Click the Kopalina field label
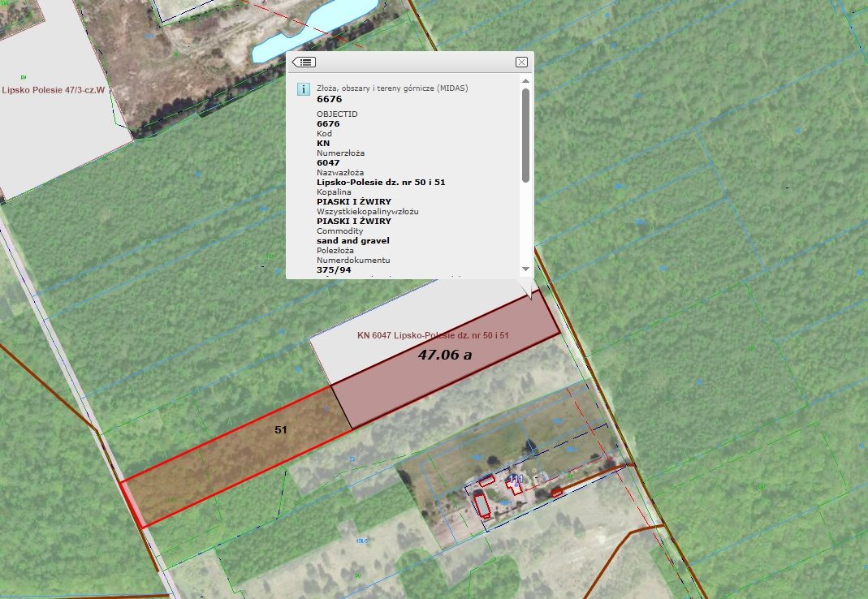Image resolution: width=868 pixels, height=599 pixels. tap(334, 192)
